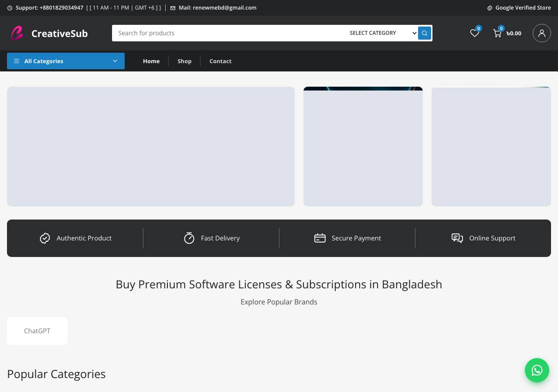Click the Fast Delivery stopwatch icon
This screenshot has height=392, width=558.
[189, 238]
